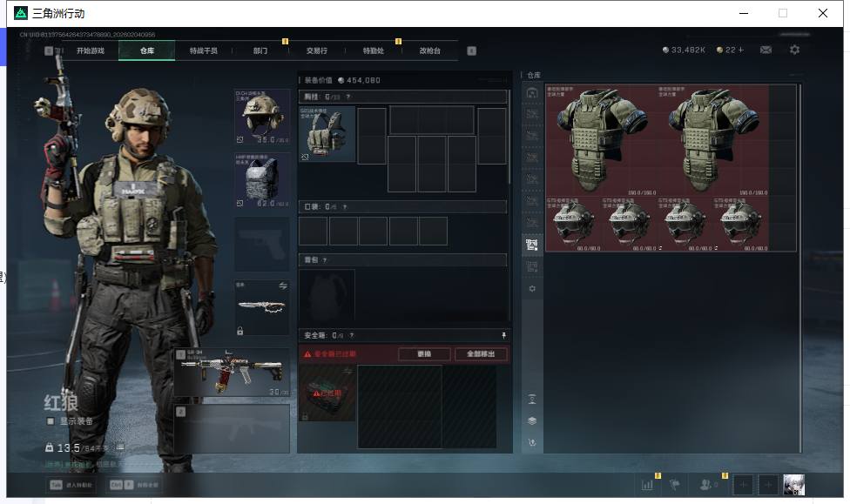This screenshot has height=504, width=850.
Task: Select the right heavy armor vest in stash
Action: [713, 140]
